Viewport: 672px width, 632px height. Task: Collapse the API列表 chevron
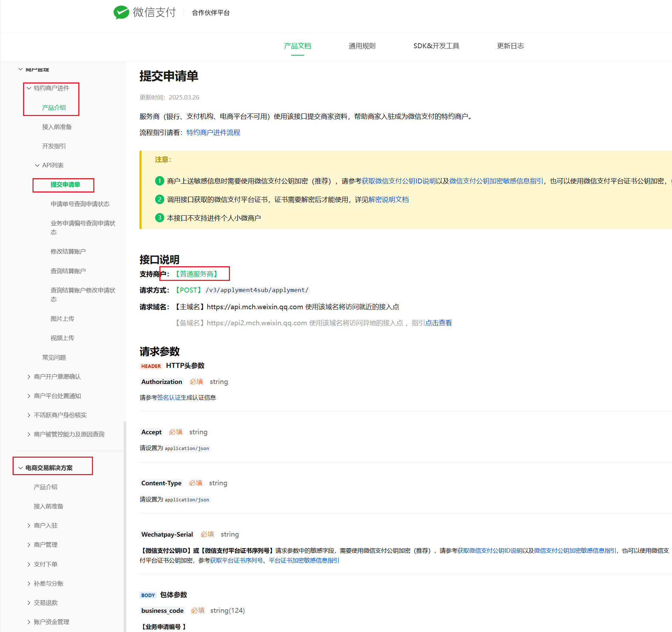tap(37, 165)
